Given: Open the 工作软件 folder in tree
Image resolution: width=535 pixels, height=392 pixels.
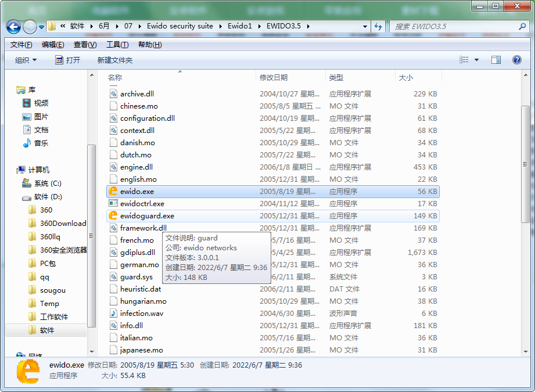Looking at the screenshot, I should tap(48, 317).
